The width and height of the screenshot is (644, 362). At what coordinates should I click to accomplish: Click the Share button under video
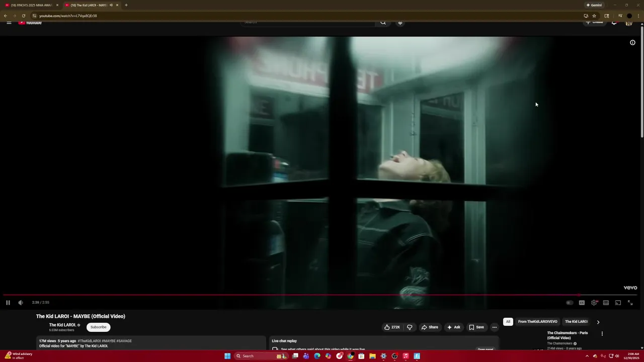pos(430,327)
